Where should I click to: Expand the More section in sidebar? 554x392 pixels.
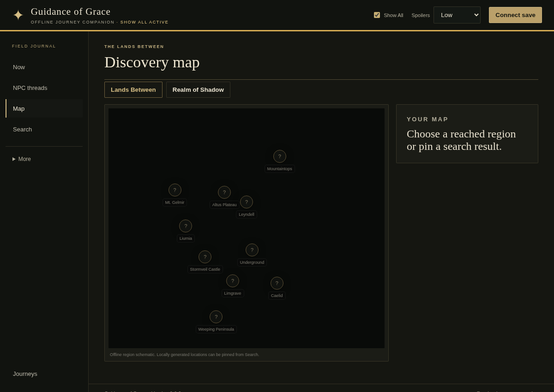tap(22, 159)
